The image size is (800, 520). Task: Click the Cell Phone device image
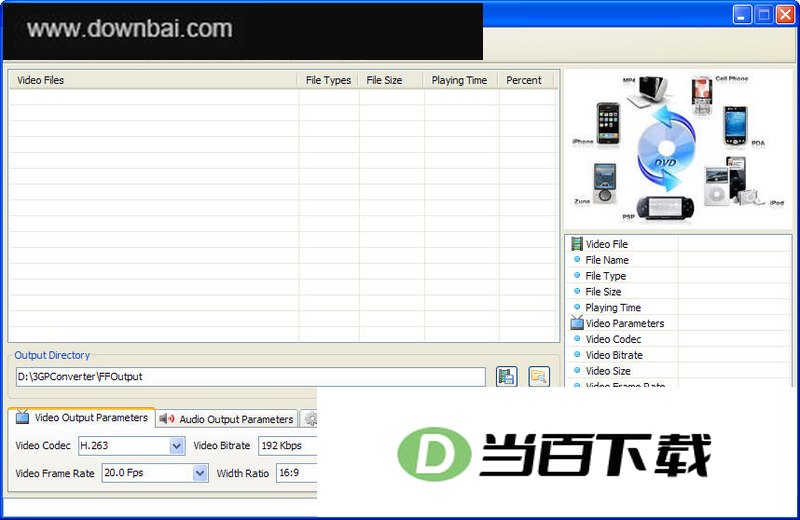703,95
